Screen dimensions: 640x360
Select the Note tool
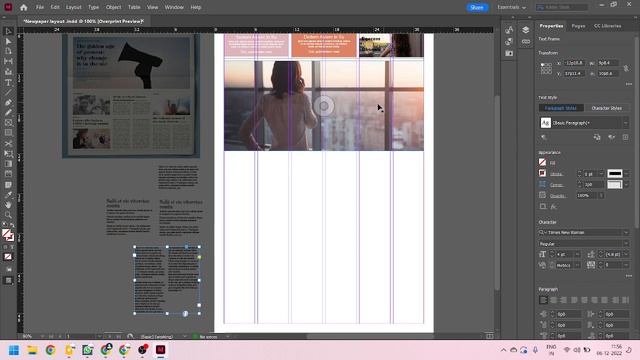[8, 185]
